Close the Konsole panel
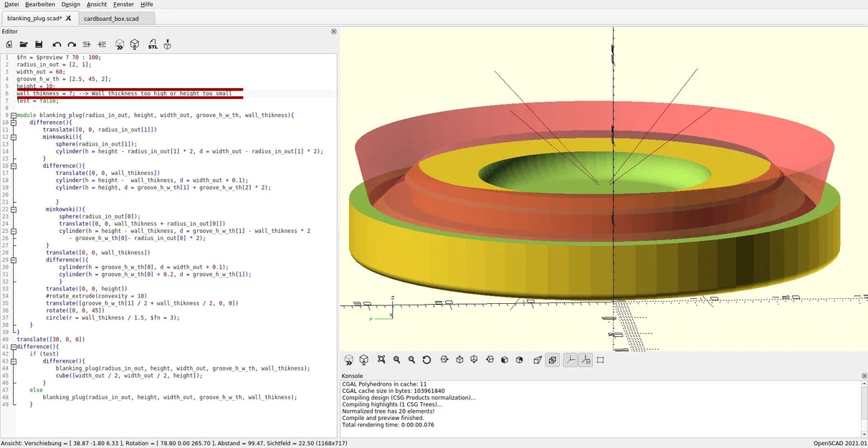868x448 pixels. [x=864, y=376]
